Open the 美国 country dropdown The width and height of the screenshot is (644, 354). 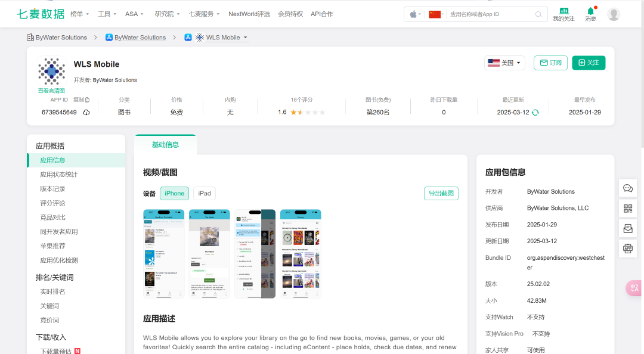coord(504,63)
